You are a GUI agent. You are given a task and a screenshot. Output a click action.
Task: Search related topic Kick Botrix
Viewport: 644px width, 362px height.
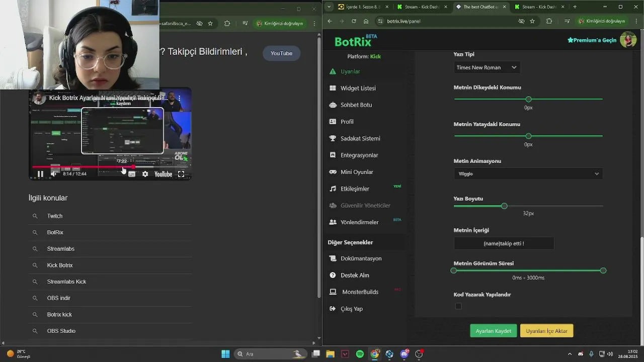click(110, 265)
